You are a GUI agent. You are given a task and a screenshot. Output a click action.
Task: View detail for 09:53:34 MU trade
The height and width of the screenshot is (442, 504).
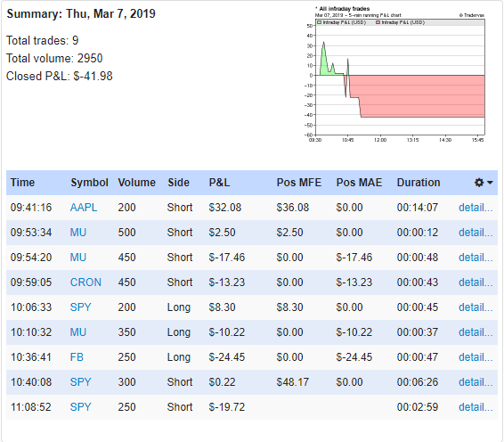(x=476, y=233)
